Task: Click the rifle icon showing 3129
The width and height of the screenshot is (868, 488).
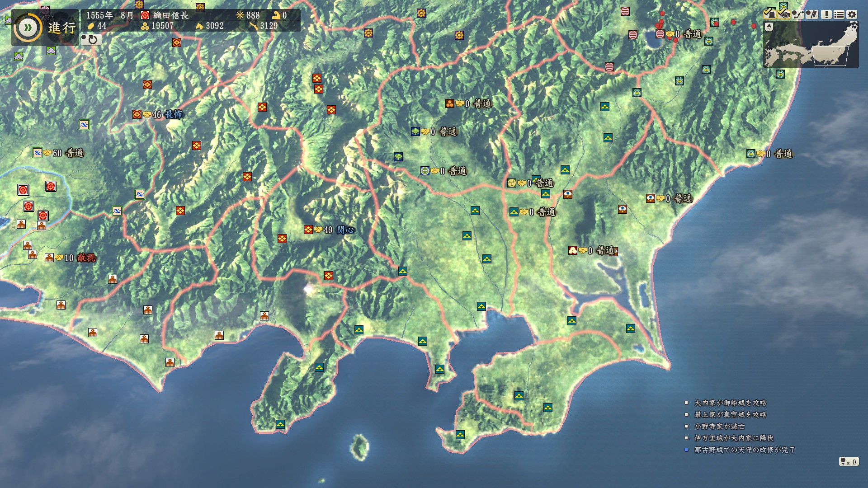Action: click(254, 26)
